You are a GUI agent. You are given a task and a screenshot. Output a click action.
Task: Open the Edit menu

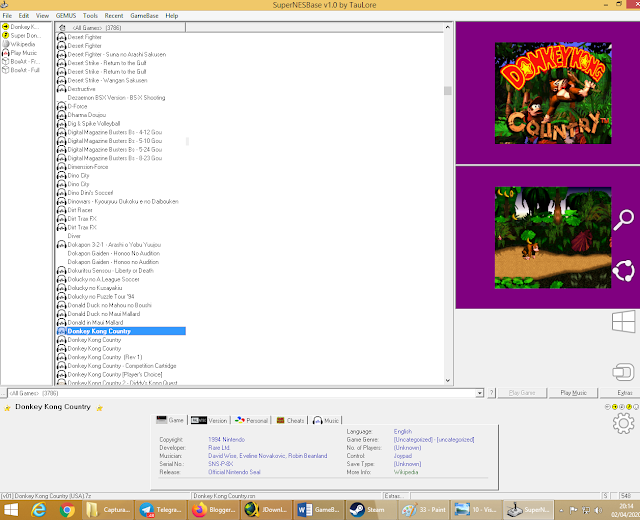click(x=24, y=16)
